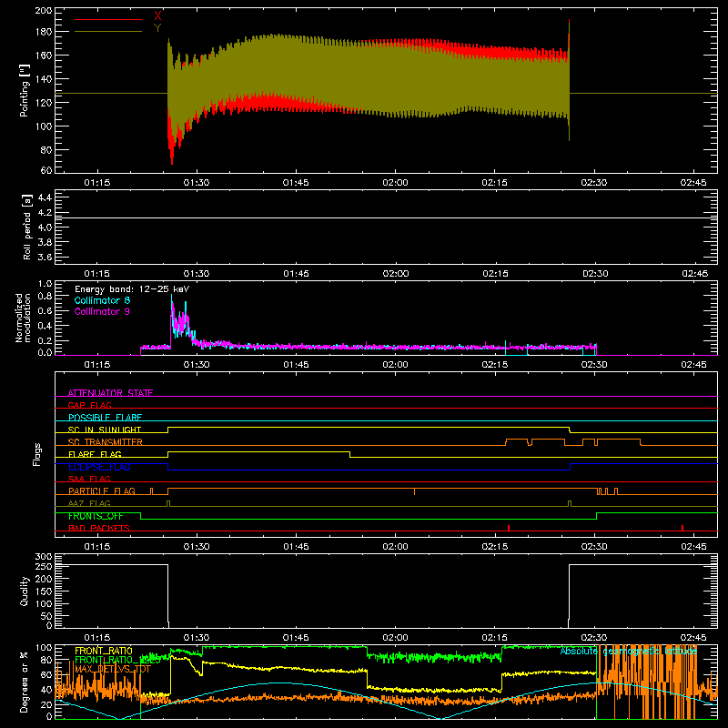Click the Flags axis title
The height and width of the screenshot is (728, 728).
pos(37,454)
